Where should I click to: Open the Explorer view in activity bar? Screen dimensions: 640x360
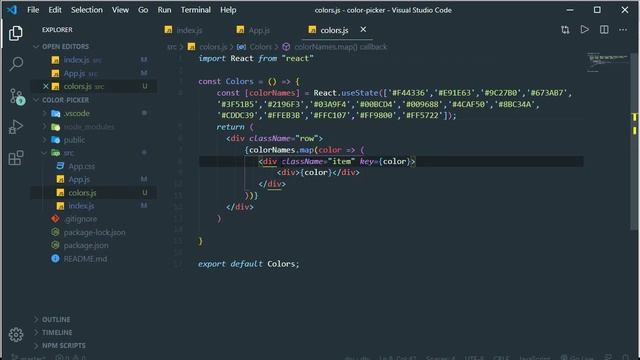click(16, 33)
